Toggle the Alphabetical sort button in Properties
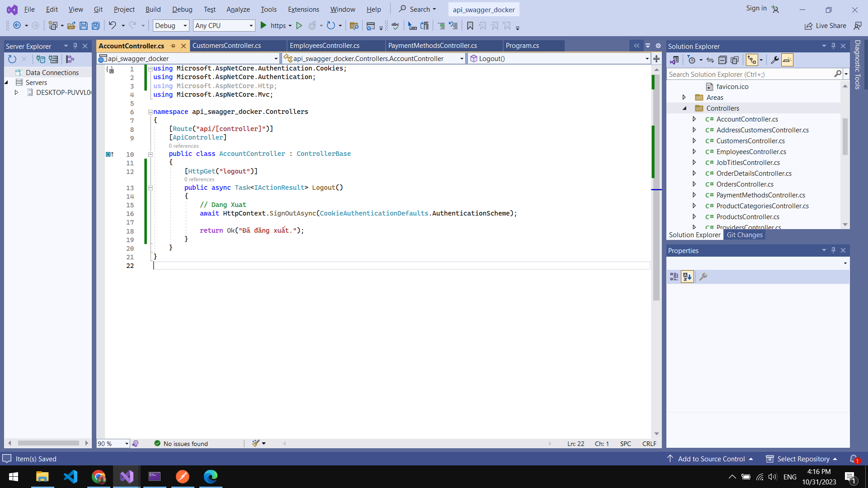 coord(687,277)
